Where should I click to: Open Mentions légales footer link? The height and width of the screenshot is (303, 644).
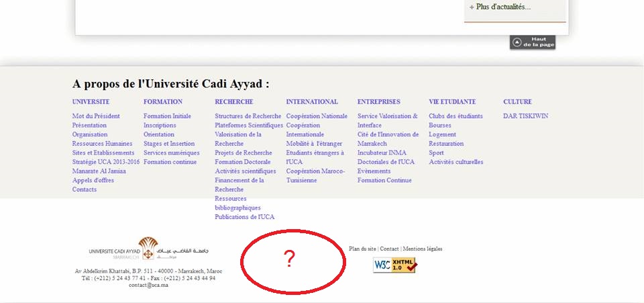click(x=423, y=249)
